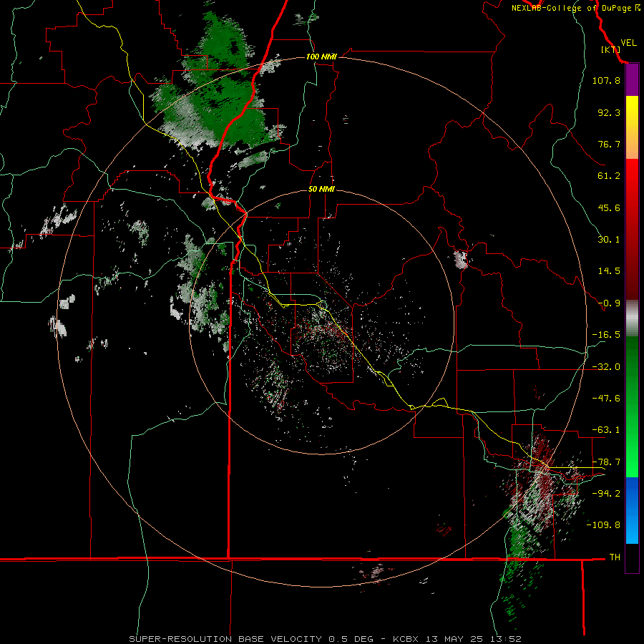Click the -47.6 velocity scale value
This screenshot has width=644, height=644.
click(x=606, y=399)
